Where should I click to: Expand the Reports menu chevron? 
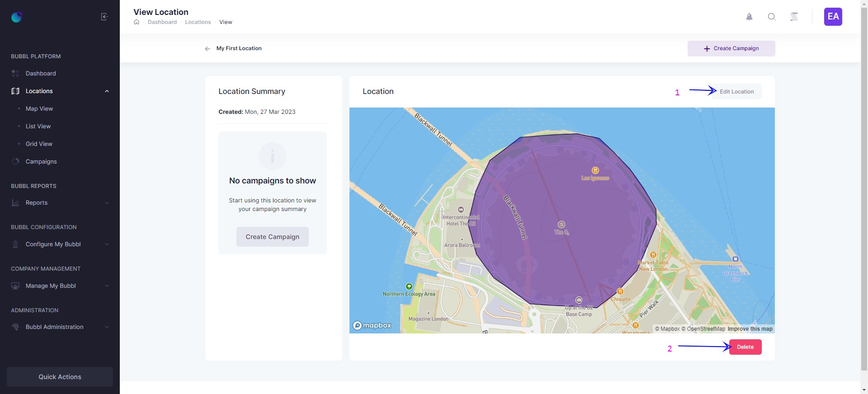(107, 203)
